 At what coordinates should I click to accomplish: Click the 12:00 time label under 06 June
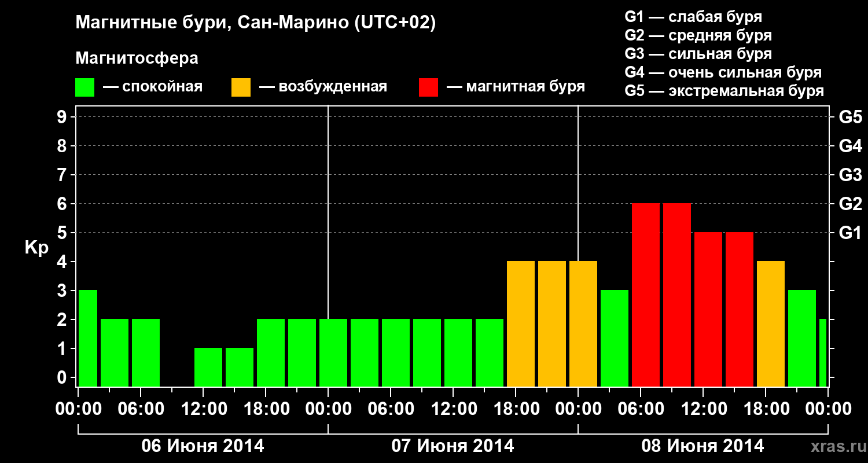click(203, 409)
